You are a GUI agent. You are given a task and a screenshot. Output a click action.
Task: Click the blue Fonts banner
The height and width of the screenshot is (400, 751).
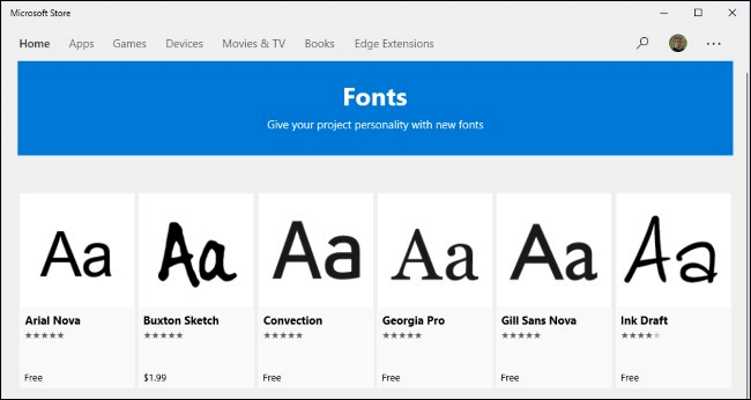(375, 108)
